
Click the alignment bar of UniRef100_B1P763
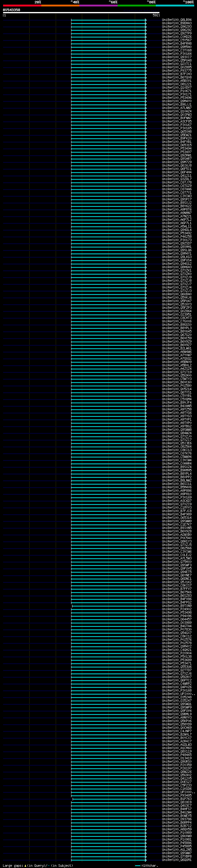(x=110, y=799)
